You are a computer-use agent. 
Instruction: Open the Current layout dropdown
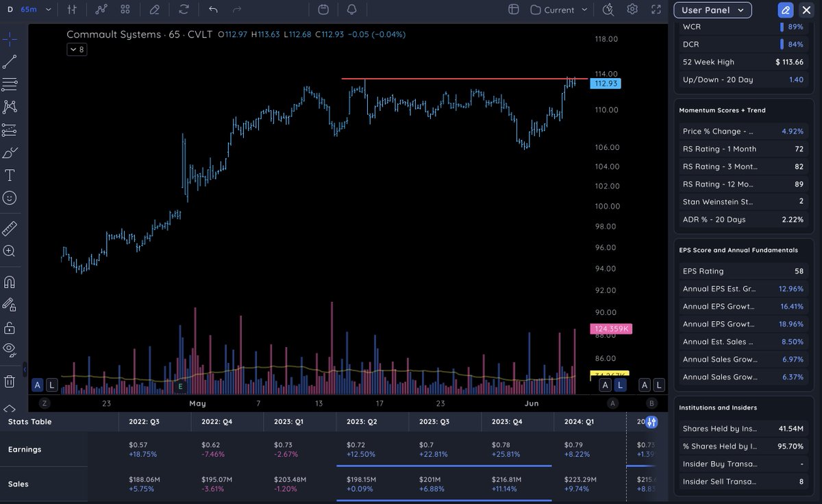558,10
